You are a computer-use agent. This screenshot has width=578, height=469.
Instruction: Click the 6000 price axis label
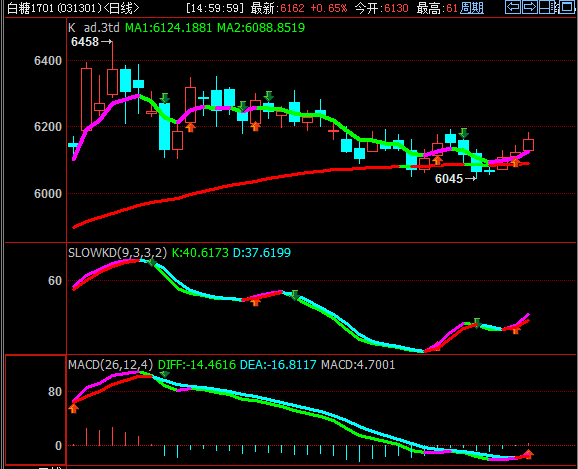[x=48, y=194]
